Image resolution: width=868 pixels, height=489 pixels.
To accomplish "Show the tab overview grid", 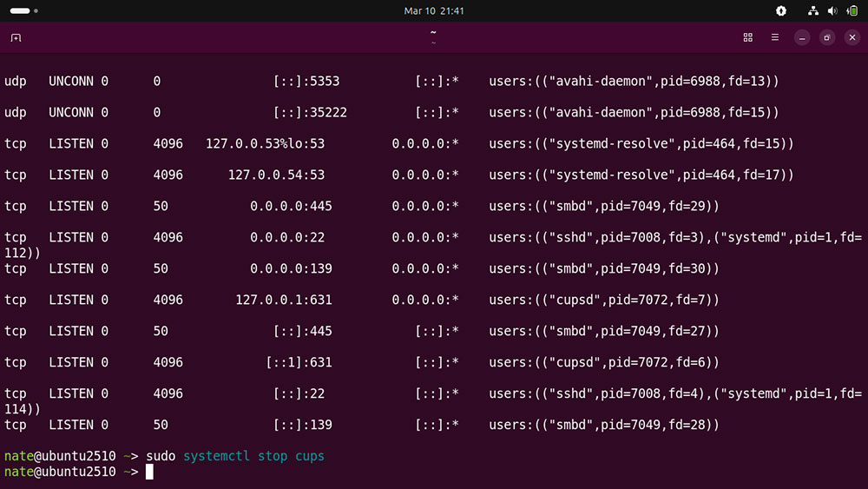I will pos(748,37).
